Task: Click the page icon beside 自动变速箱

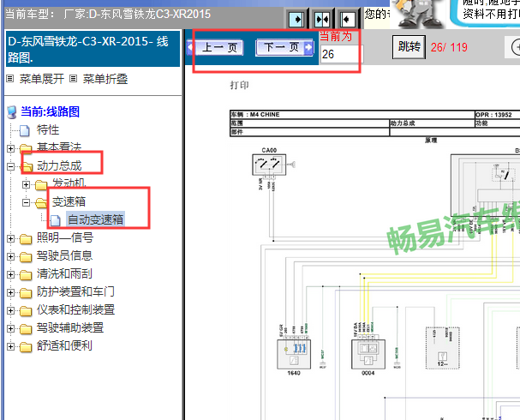Action: tap(56, 220)
